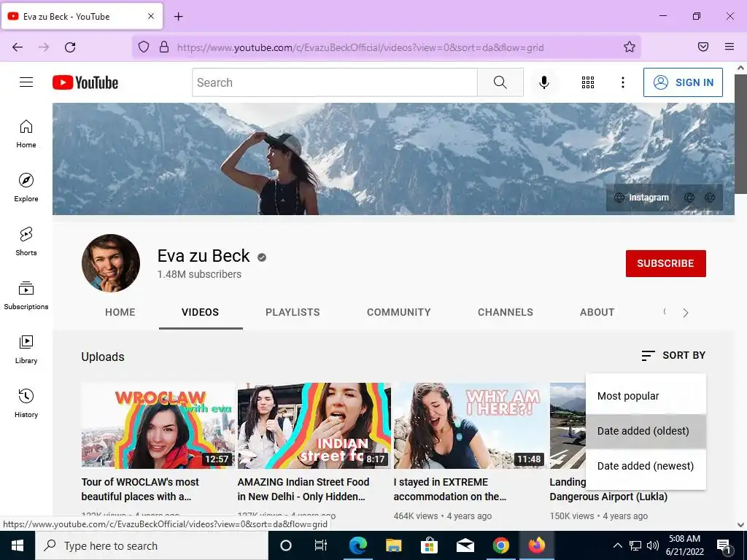Switch to the HOME channel tab

click(120, 312)
